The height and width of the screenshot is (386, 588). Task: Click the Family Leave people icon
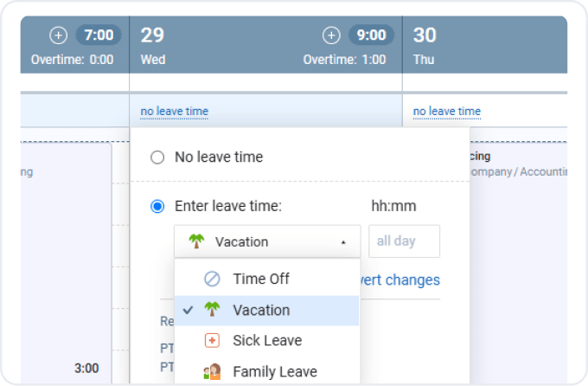[212, 371]
